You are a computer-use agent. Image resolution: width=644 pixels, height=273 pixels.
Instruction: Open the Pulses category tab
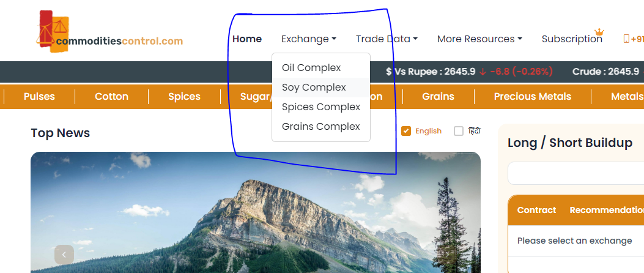click(x=39, y=97)
